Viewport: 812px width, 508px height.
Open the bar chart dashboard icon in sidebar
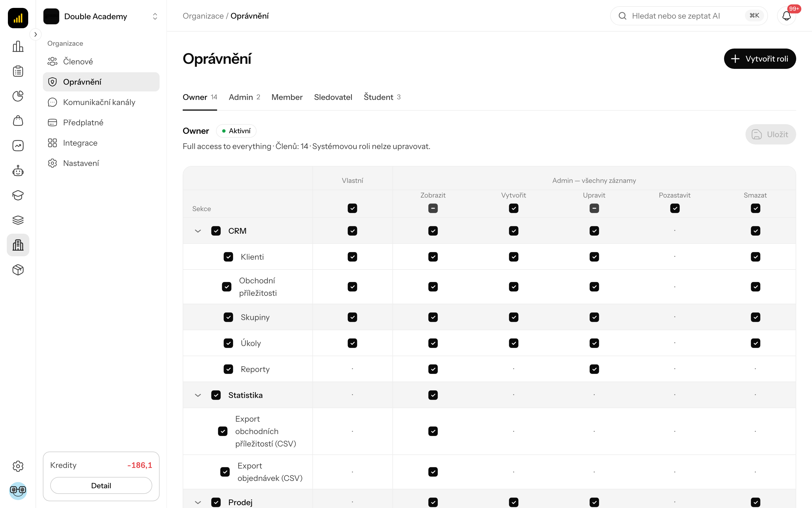click(18, 46)
